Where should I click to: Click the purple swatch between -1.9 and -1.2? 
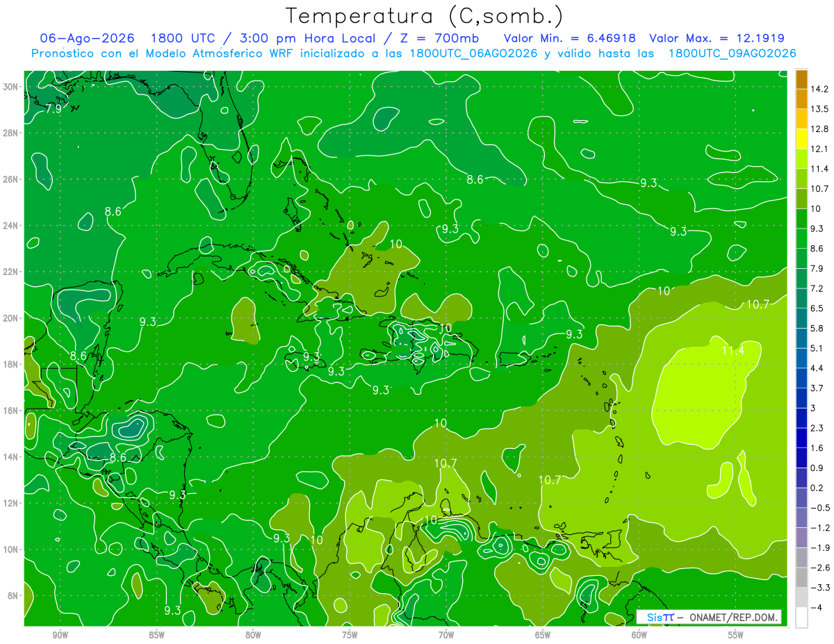[801, 538]
